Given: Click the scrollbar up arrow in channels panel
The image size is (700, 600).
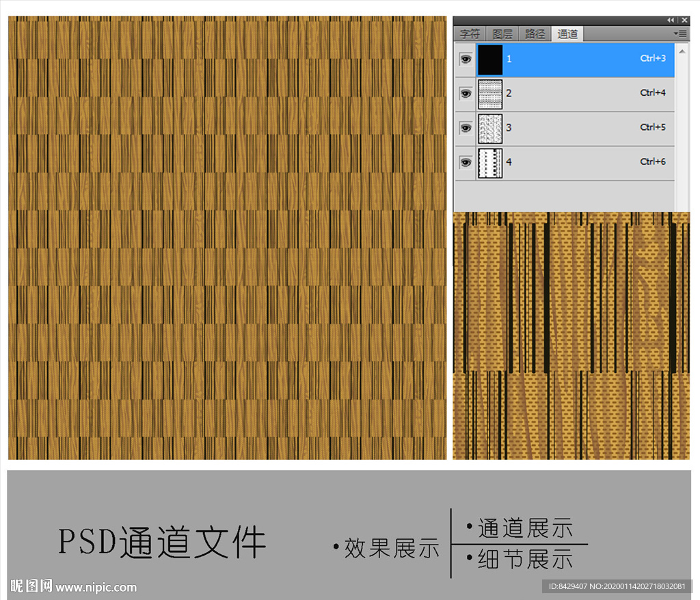Looking at the screenshot, I should [x=682, y=52].
